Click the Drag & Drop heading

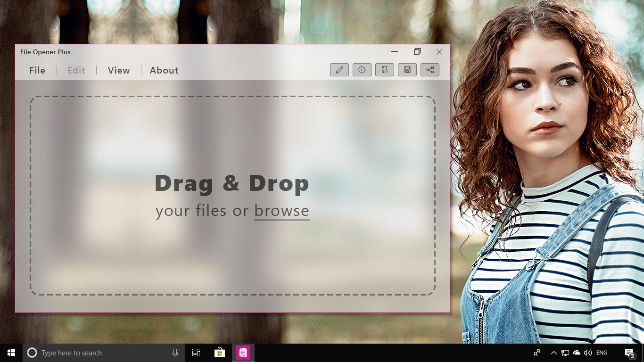point(232,183)
